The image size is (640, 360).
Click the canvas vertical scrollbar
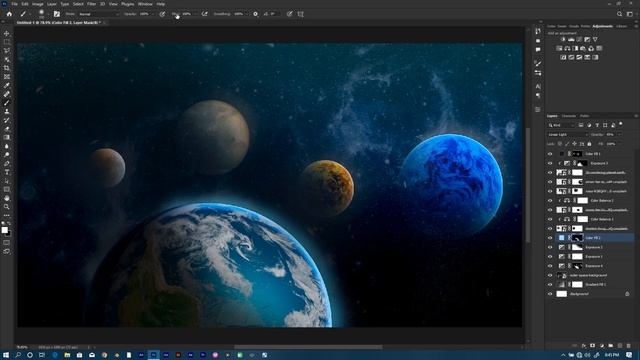527,184
